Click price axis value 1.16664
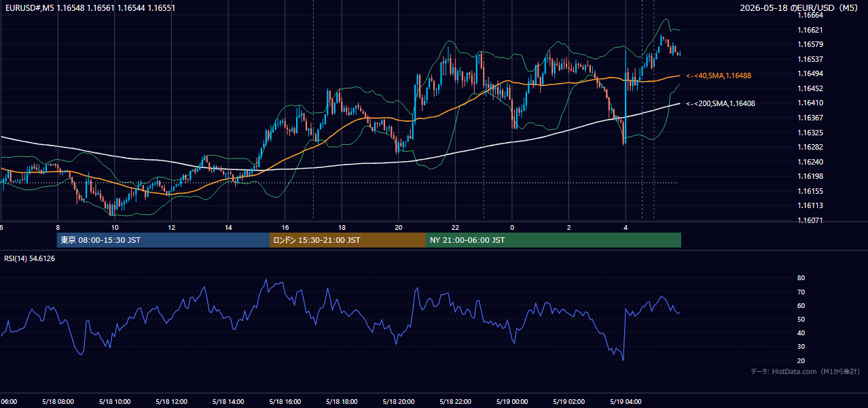This screenshot has width=868, height=408. (810, 15)
